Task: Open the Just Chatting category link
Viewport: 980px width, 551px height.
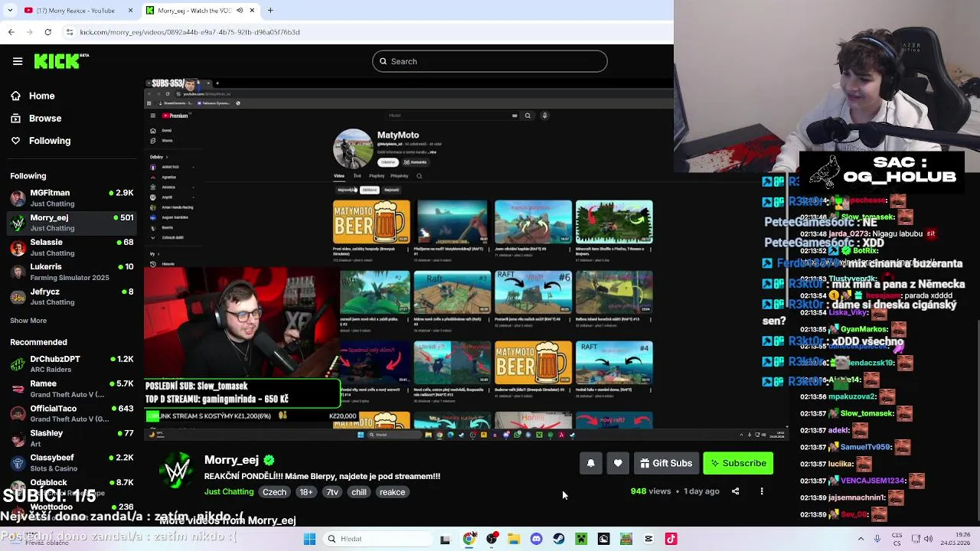Action: (x=229, y=492)
